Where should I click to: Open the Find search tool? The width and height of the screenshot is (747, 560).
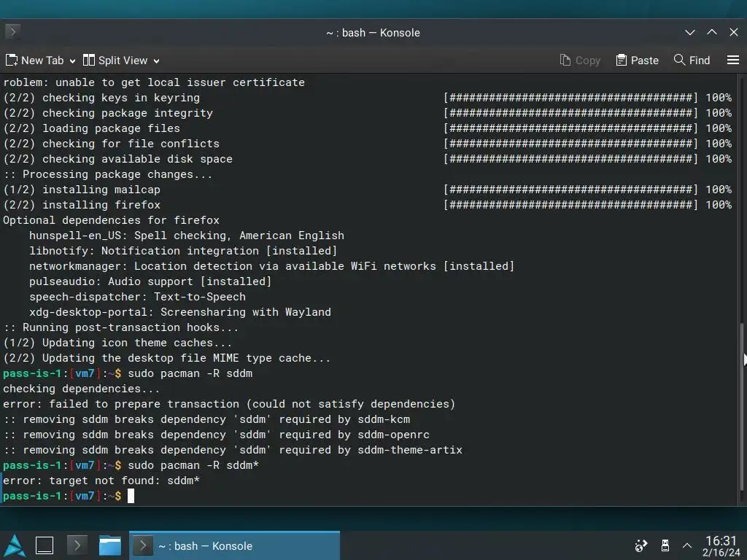coord(692,61)
